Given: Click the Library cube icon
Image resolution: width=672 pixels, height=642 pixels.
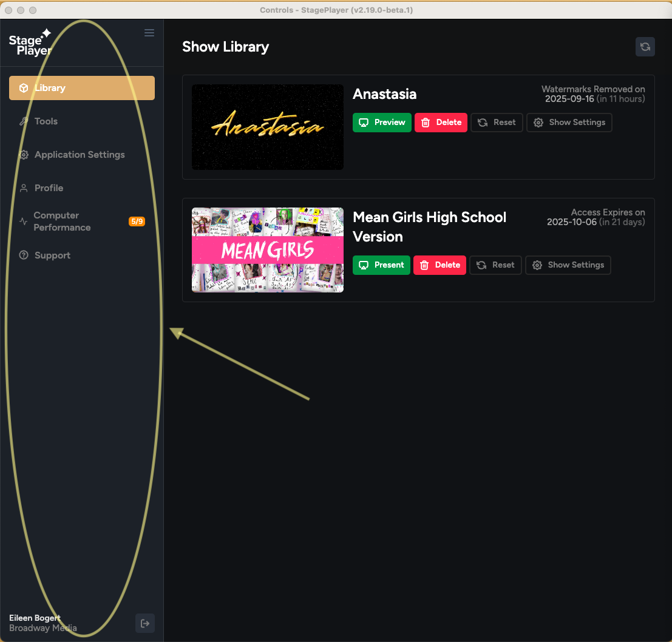Looking at the screenshot, I should (x=24, y=88).
